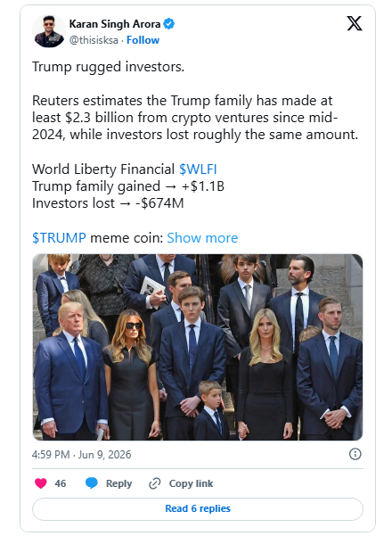The image size is (392, 536).
Task: Click the copy link chain icon
Action: point(155,483)
